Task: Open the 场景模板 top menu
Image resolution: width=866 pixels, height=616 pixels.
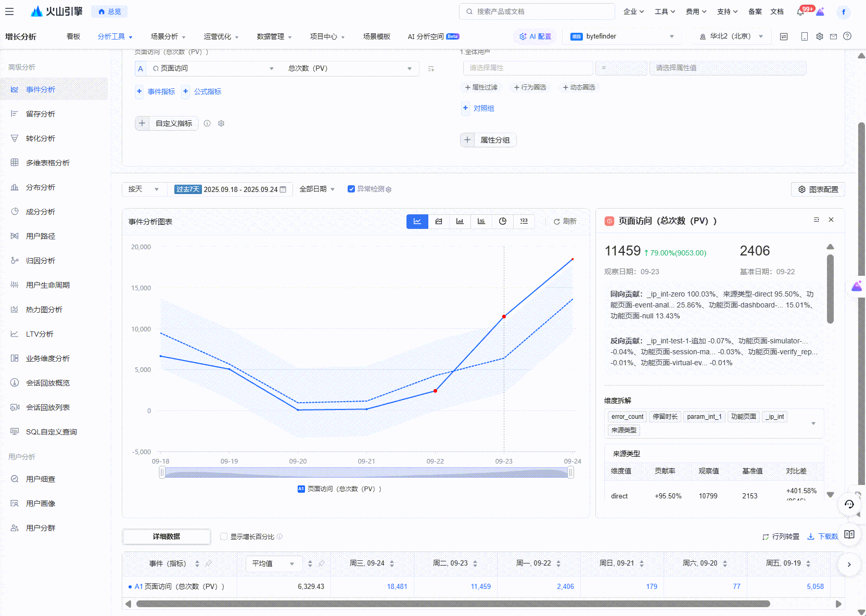Action: tap(376, 36)
